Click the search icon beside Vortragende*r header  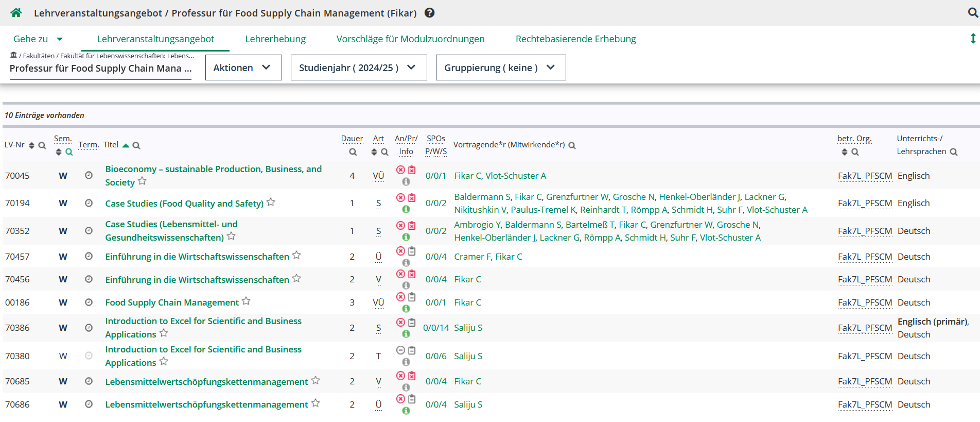[572, 145]
